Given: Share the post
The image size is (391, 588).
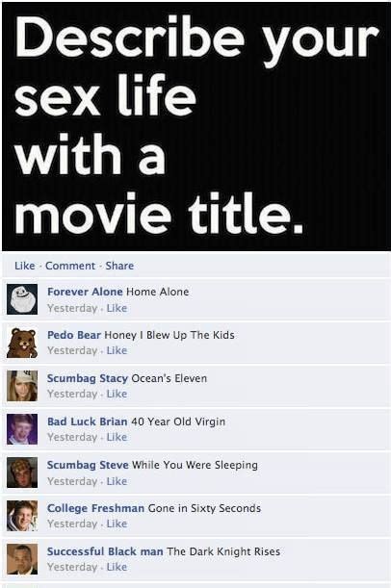Looking at the screenshot, I should [x=119, y=266].
